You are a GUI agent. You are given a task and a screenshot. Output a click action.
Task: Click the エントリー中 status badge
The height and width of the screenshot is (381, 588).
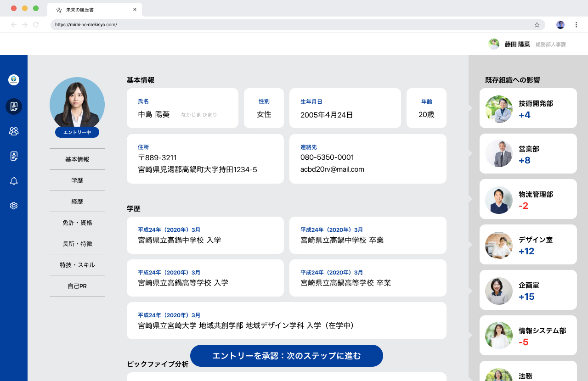point(77,132)
